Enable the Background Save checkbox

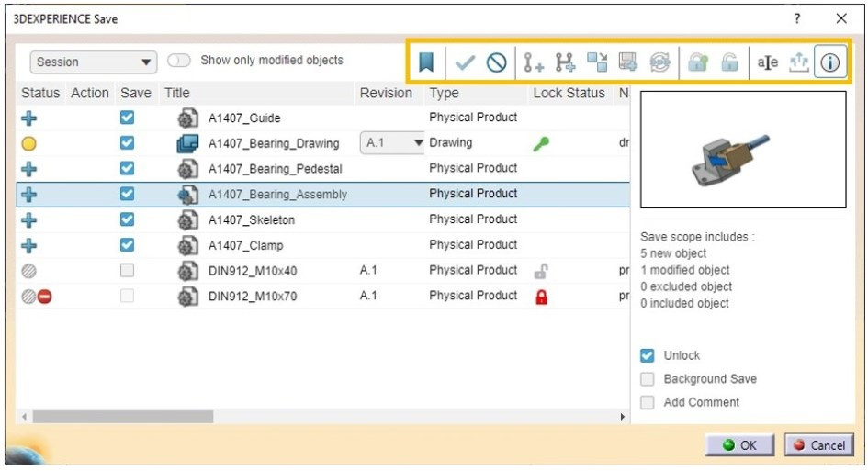click(x=648, y=379)
